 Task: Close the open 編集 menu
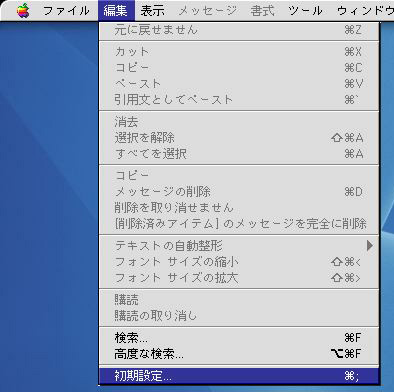click(117, 11)
